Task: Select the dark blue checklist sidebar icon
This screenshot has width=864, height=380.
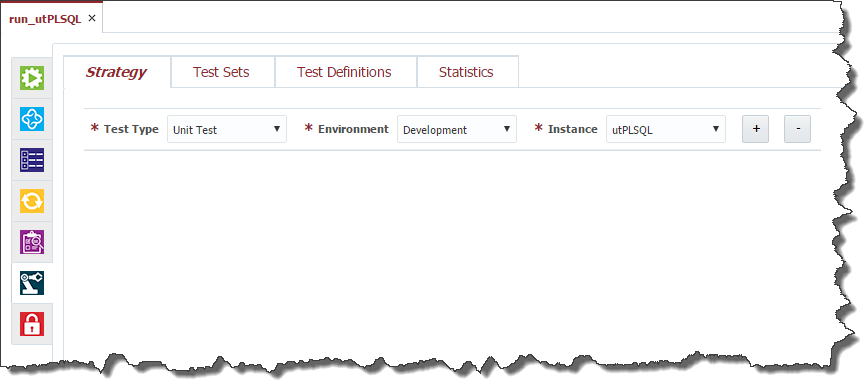Action: pos(32,160)
